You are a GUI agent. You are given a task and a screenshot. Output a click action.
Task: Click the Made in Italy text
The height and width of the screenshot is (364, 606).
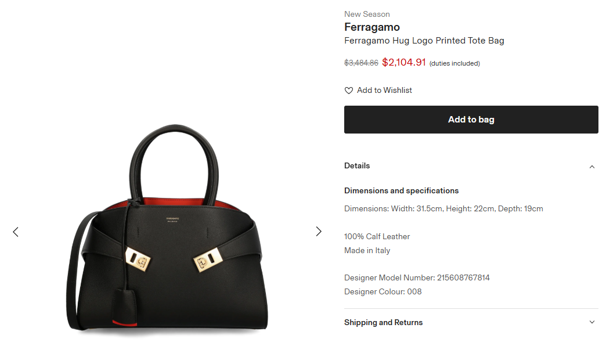click(x=367, y=251)
